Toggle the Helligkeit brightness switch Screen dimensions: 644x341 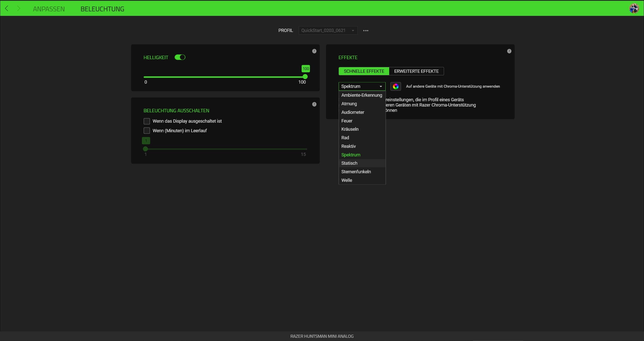[180, 57]
